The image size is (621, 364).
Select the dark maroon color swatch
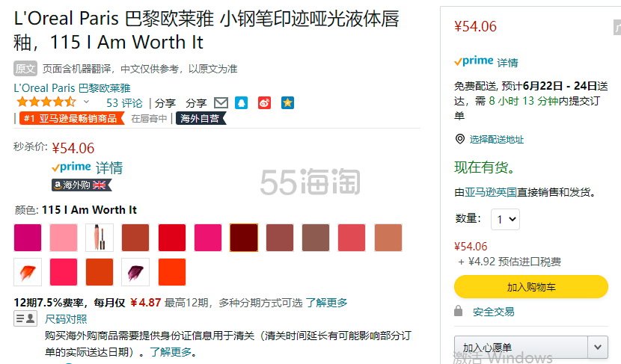[244, 238]
